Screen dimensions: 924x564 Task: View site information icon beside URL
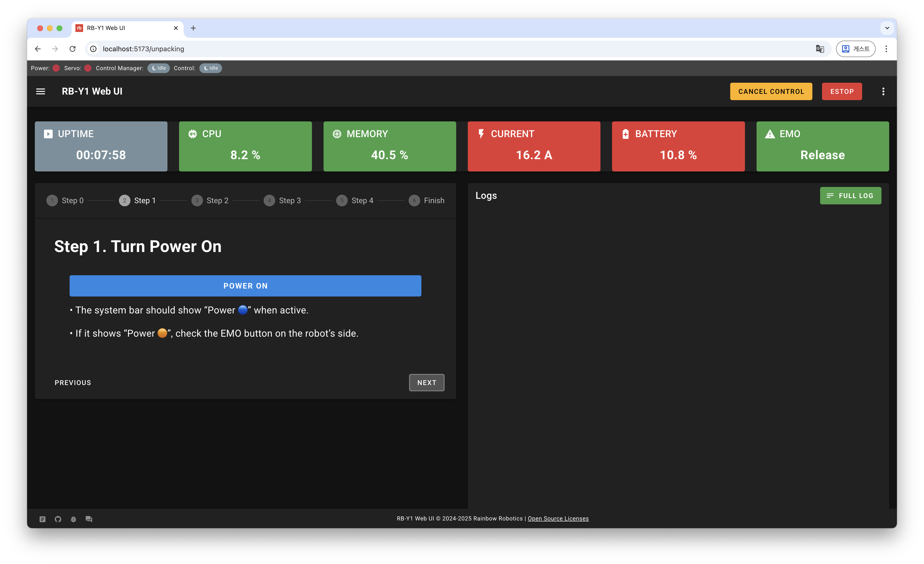tap(93, 49)
